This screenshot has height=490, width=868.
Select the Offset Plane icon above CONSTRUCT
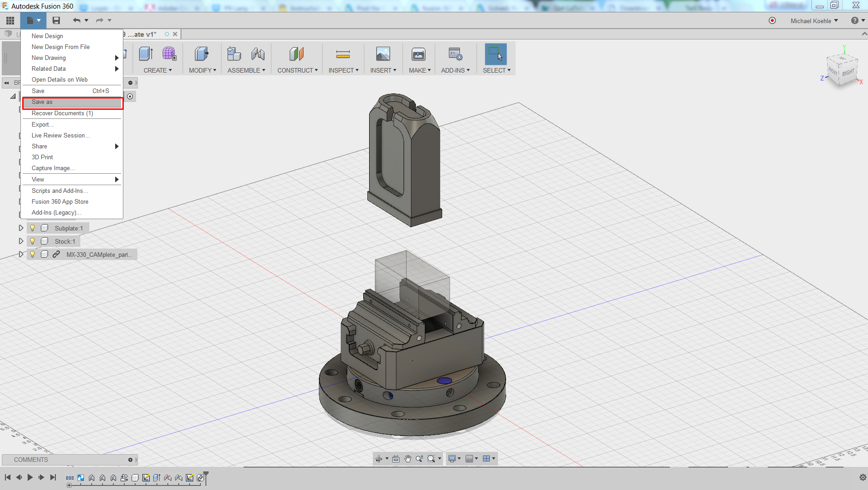[297, 54]
